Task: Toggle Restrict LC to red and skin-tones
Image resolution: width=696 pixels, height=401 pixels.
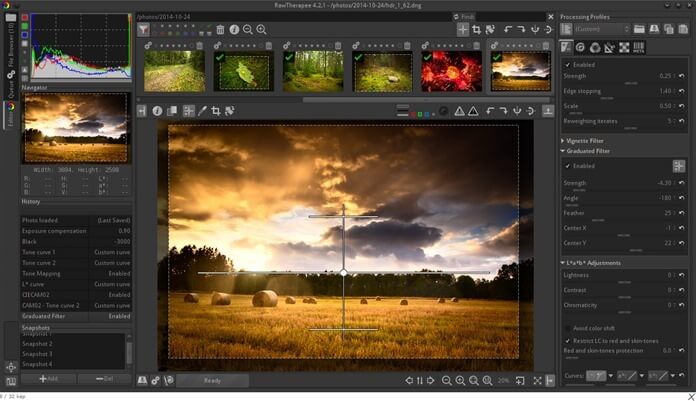Action: click(x=568, y=341)
